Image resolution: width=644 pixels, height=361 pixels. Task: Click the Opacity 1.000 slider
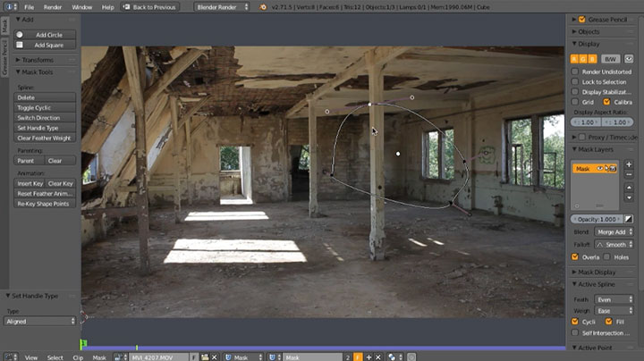[x=597, y=219]
